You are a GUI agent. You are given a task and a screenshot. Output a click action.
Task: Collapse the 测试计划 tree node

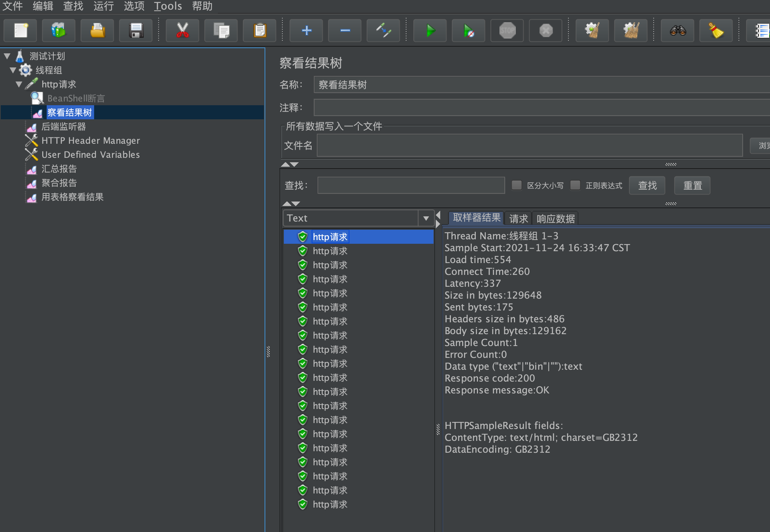(7, 56)
